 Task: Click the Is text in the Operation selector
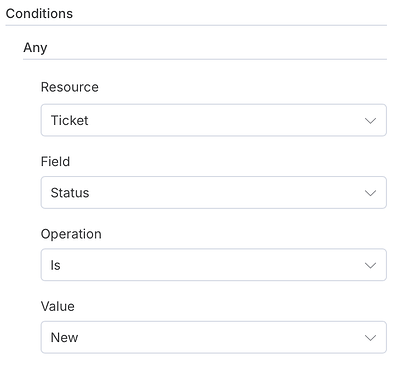55,265
